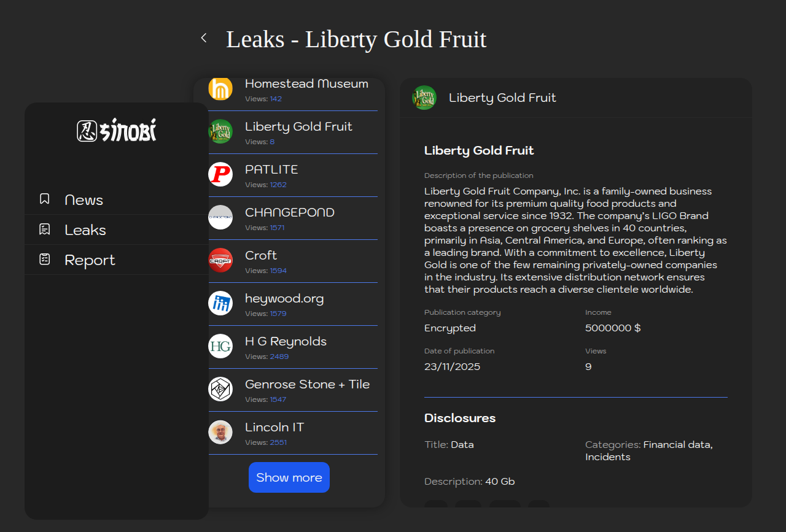The image size is (786, 532).
Task: Click the Liberty Gold Fruit logo in the detail header
Action: point(424,98)
